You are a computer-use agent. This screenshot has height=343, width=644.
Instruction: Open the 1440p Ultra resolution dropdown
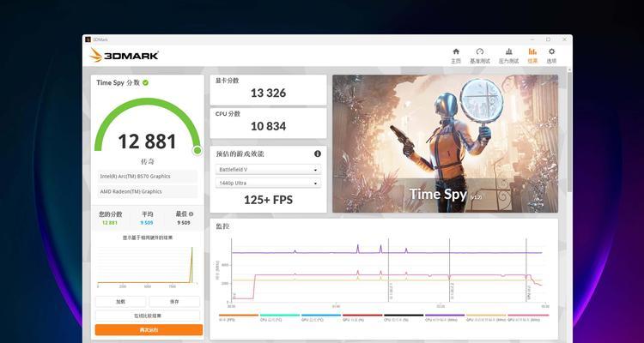pos(268,183)
